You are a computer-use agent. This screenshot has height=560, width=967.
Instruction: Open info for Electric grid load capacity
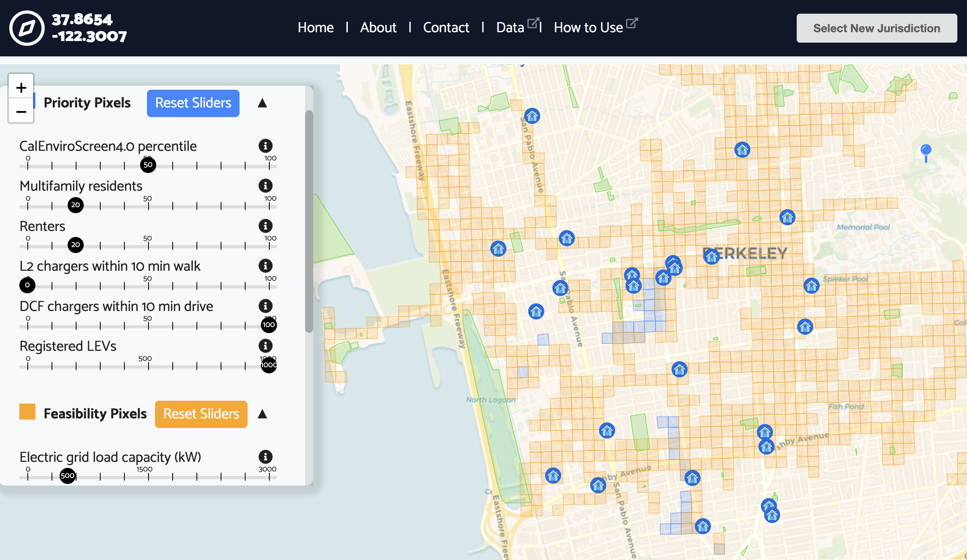[265, 457]
